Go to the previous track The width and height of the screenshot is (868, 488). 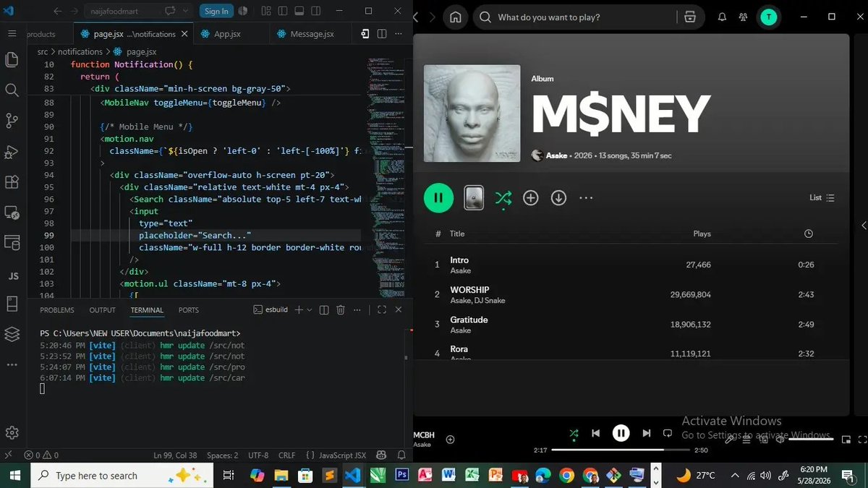595,433
